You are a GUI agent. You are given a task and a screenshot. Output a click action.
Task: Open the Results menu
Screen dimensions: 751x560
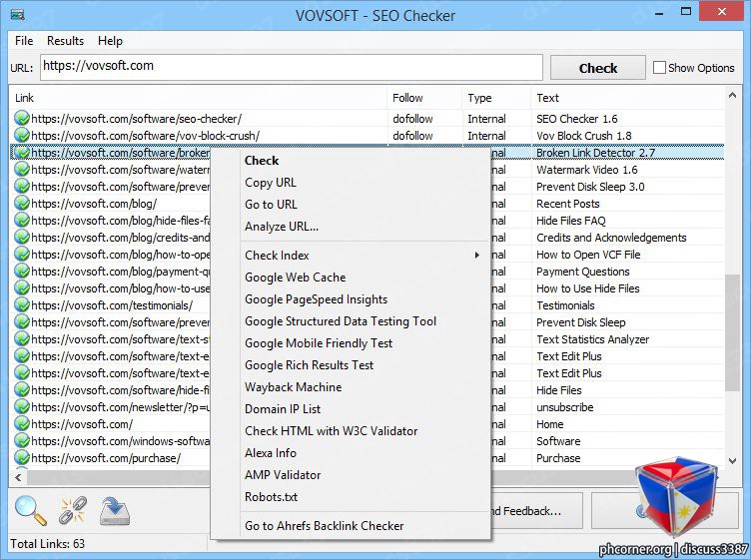pos(65,41)
